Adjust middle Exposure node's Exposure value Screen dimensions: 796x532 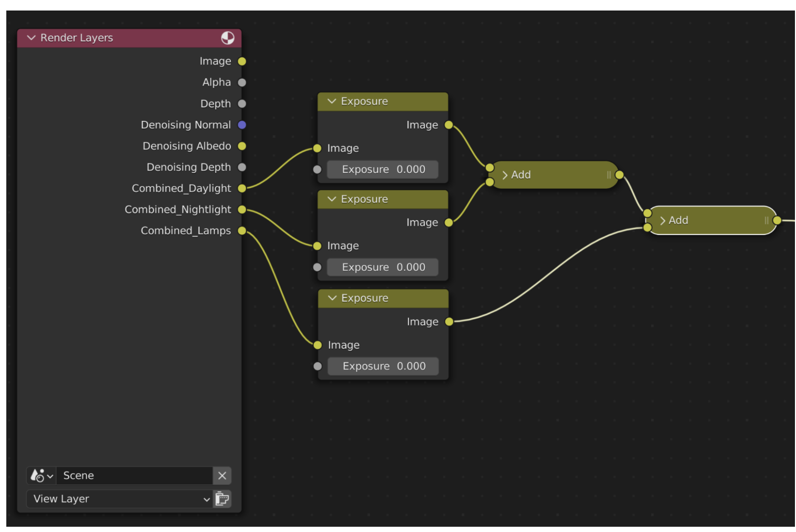point(383,267)
